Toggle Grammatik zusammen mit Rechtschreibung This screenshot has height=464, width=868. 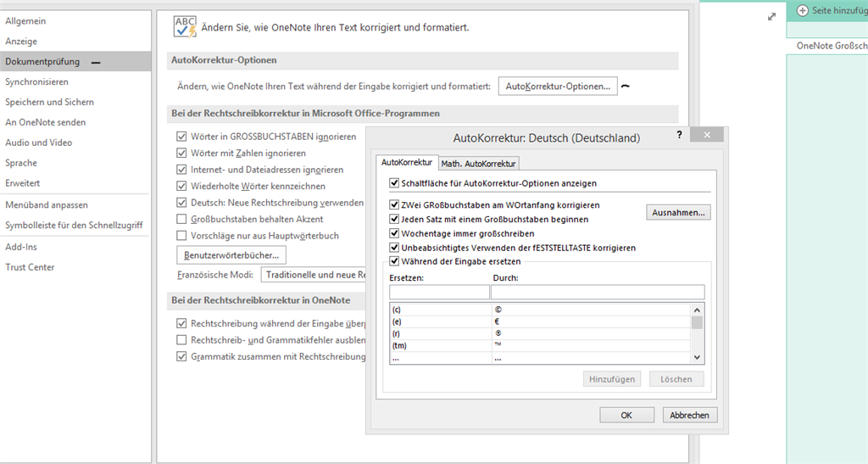click(x=181, y=356)
